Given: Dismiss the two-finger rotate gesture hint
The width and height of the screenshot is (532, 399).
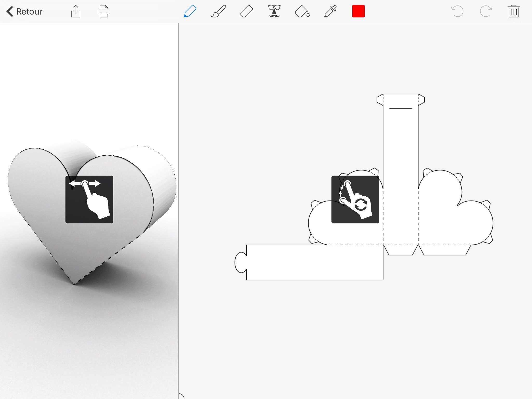Looking at the screenshot, I should point(355,199).
